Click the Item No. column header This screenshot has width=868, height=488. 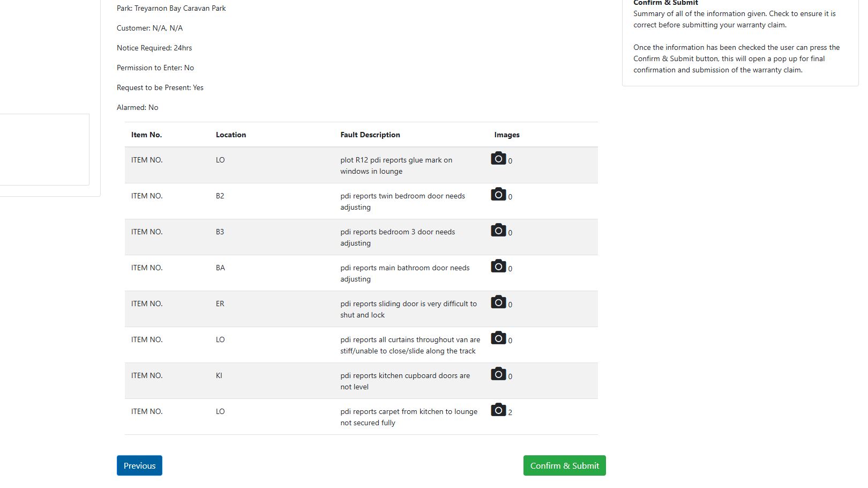[146, 135]
